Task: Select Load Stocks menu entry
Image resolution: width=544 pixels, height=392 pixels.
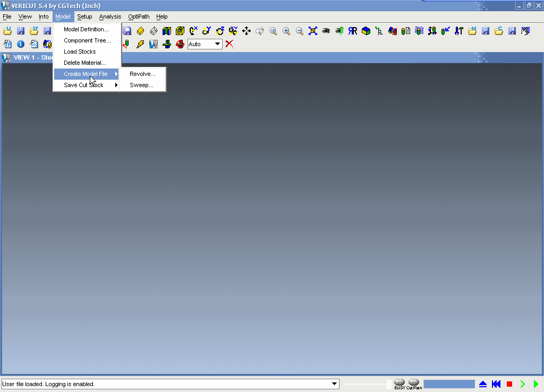Action: click(x=87, y=52)
